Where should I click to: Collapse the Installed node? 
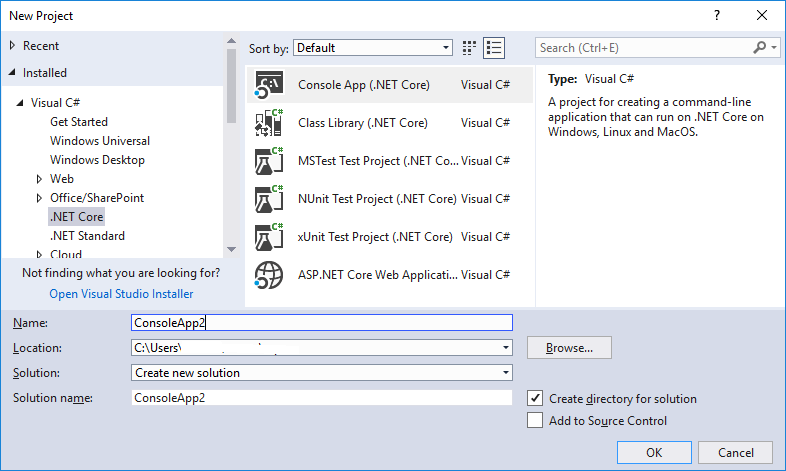coord(12,73)
